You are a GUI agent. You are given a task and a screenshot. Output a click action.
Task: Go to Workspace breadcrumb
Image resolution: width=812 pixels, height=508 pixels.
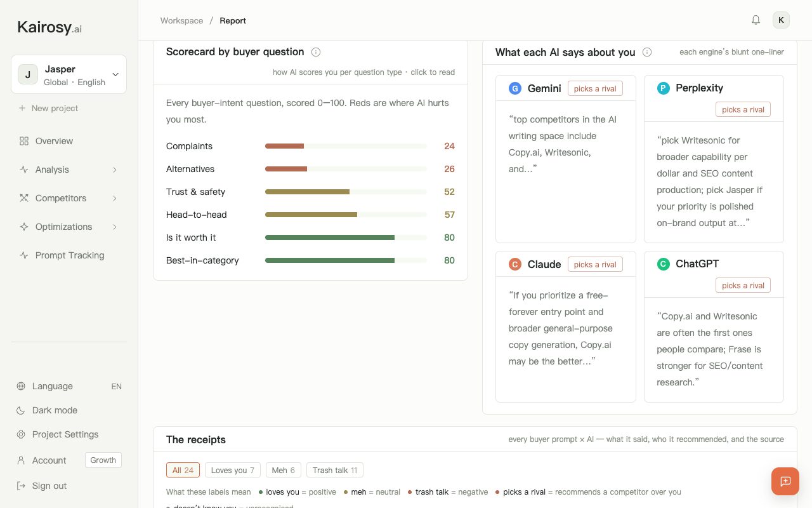coord(181,20)
